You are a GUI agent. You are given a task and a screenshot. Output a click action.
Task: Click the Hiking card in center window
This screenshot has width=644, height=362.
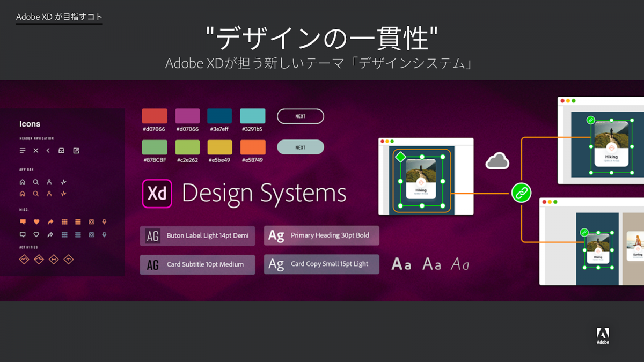point(421,179)
